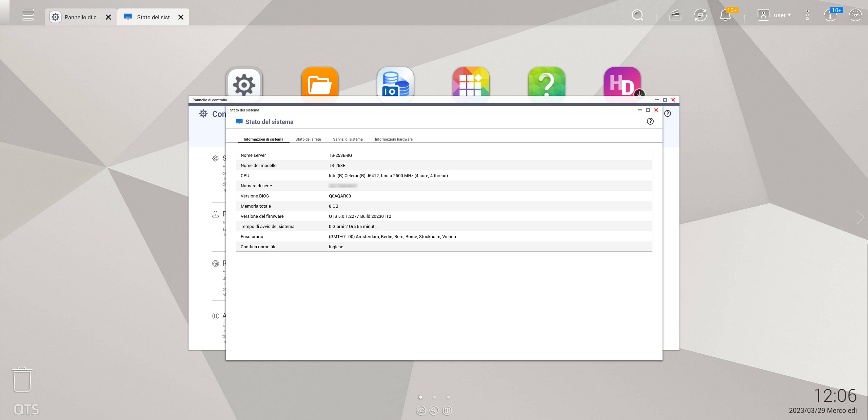Open the Privilege user category icon

[215, 214]
